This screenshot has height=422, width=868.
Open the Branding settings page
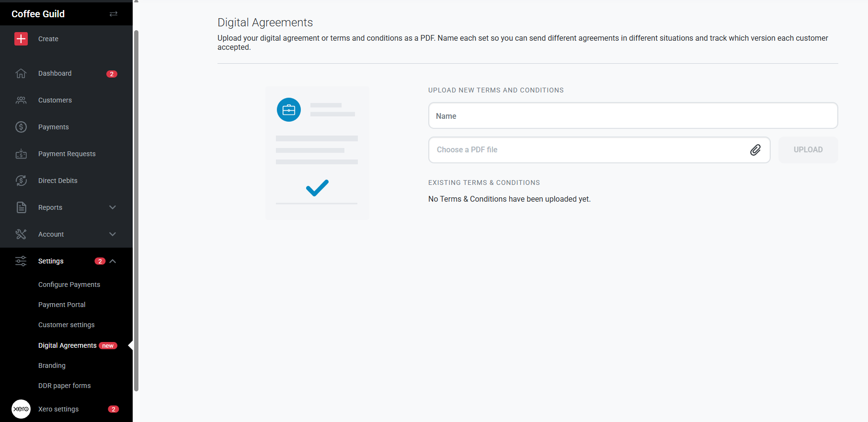pos(52,365)
